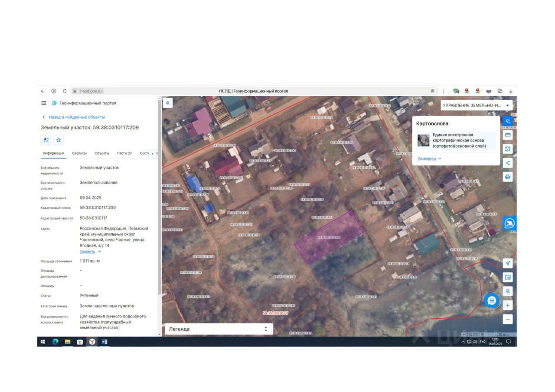
Task: Open Word from the taskbar
Action: coord(104,342)
